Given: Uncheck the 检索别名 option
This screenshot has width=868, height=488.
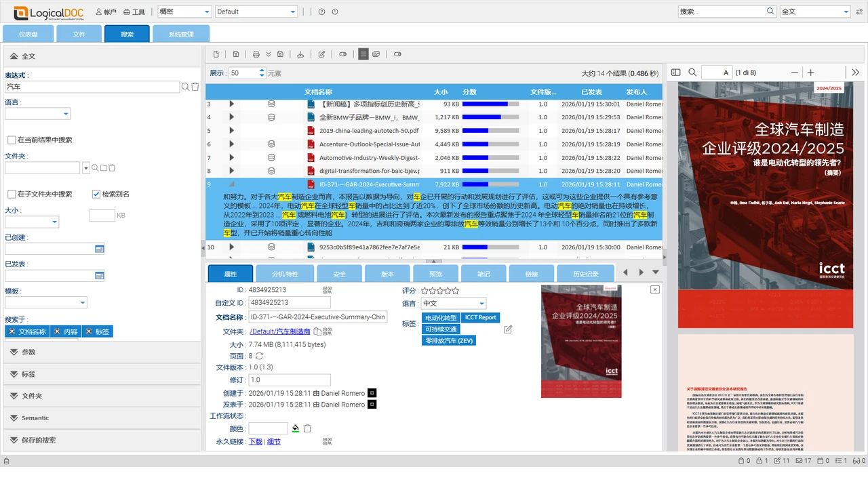Looking at the screenshot, I should point(96,193).
